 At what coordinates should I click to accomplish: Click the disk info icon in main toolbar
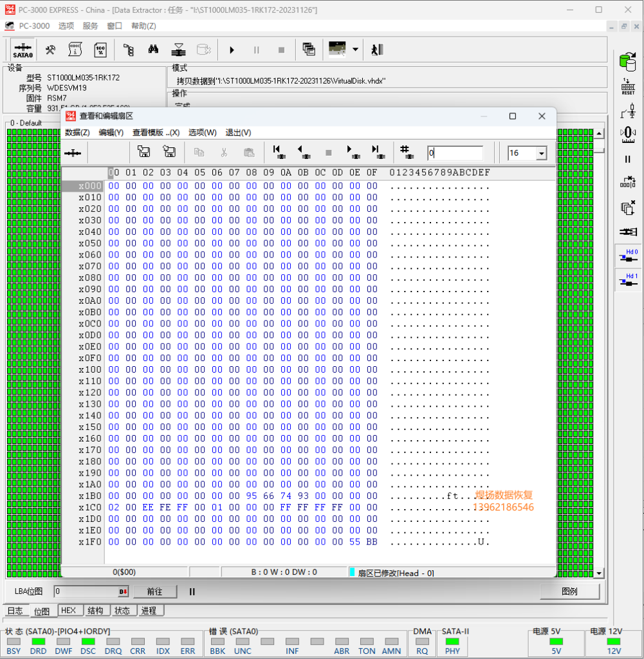75,50
